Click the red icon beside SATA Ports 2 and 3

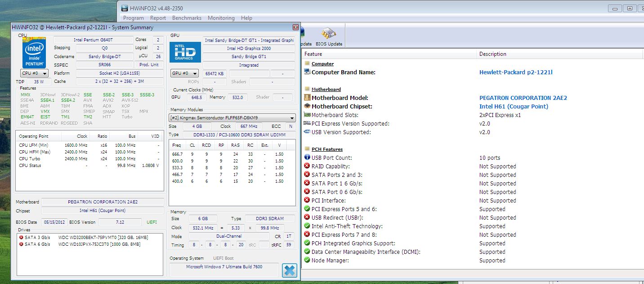pos(307,175)
